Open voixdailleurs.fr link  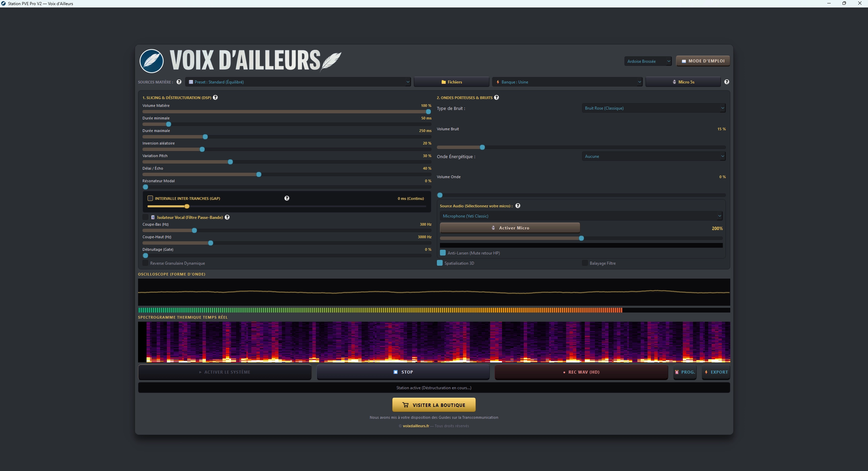[x=416, y=426]
